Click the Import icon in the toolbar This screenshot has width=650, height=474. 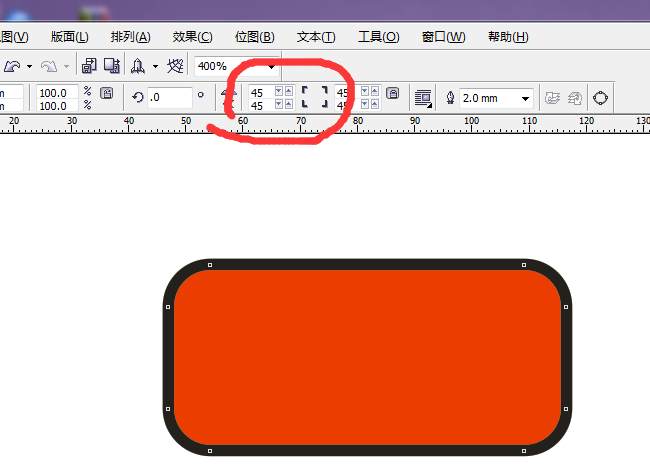coord(89,66)
